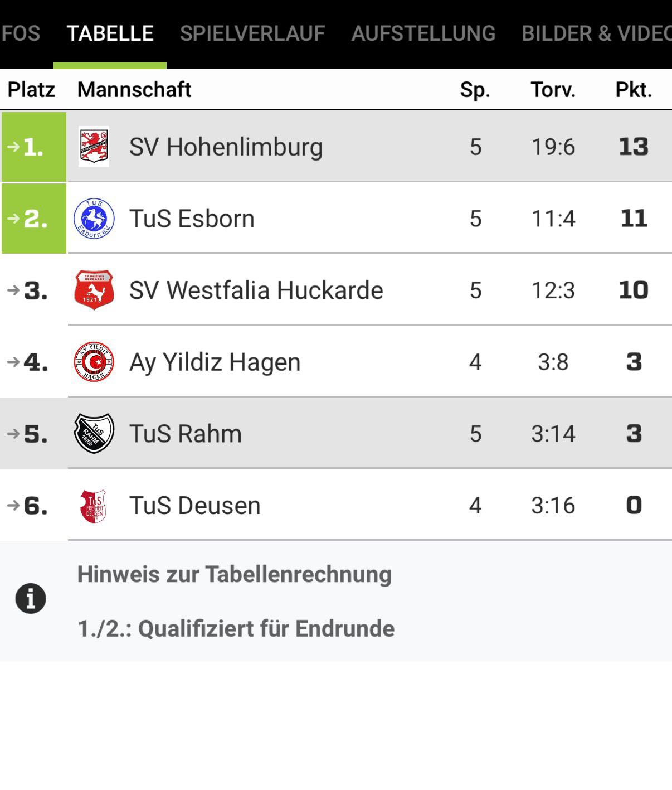The image size is (672, 790).
Task: Select the Bilder & Videos tab
Action: [596, 33]
